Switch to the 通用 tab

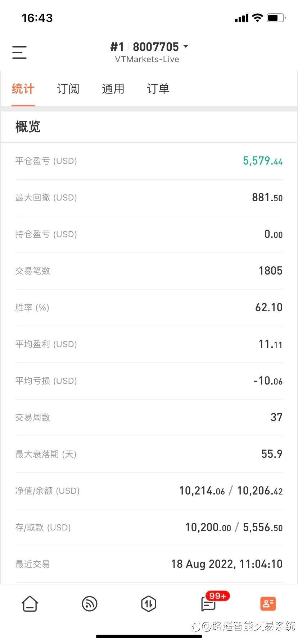point(113,89)
